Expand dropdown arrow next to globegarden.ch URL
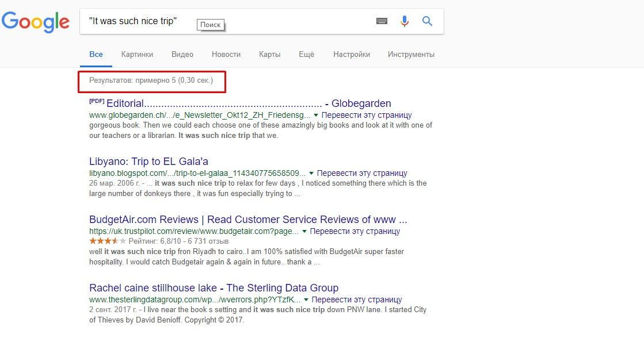 click(316, 116)
